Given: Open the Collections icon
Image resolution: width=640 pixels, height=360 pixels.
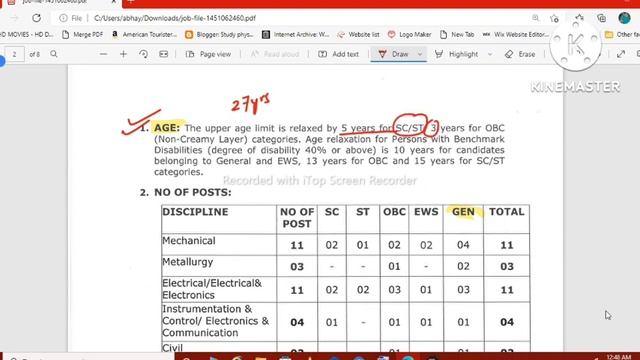Looking at the screenshot, I should click(601, 18).
